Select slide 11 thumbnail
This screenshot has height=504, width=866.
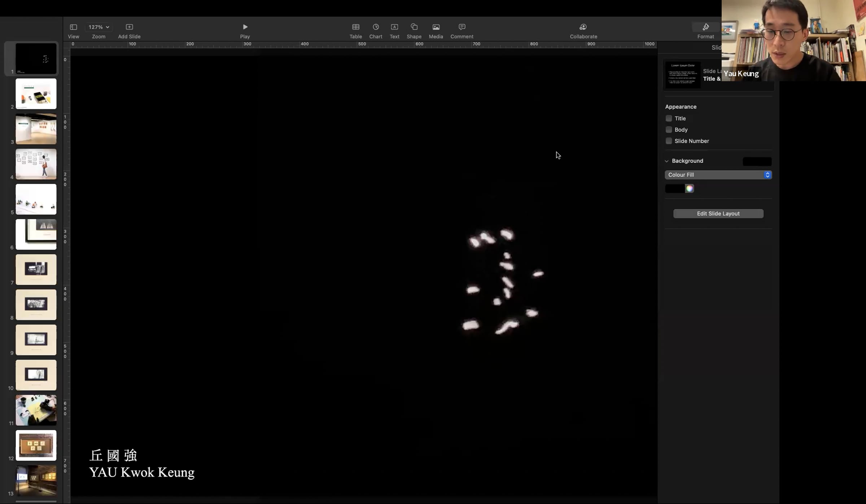[x=36, y=410]
